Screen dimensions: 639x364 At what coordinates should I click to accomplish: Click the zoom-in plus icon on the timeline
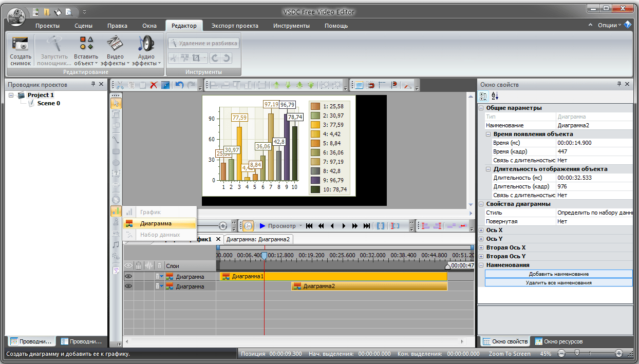tap(223, 226)
